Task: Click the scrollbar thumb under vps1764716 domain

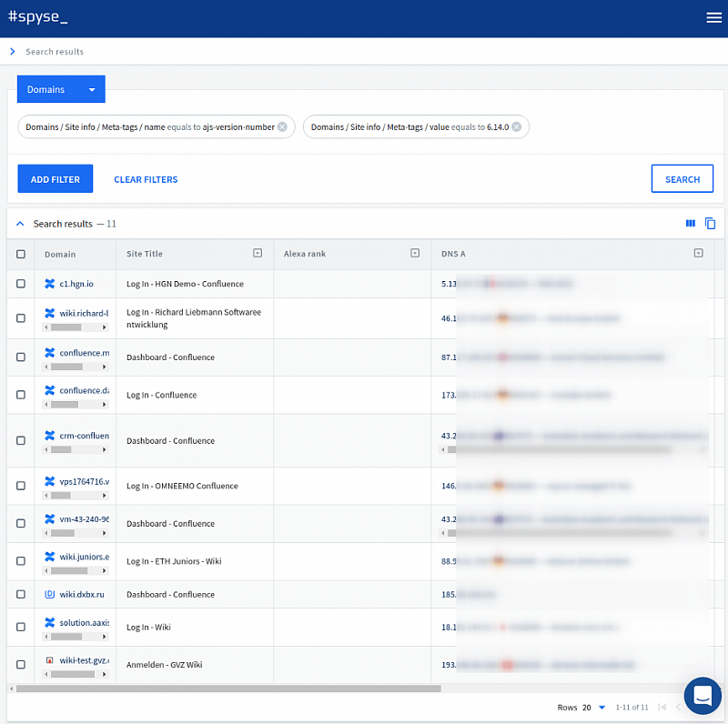Action: point(61,495)
